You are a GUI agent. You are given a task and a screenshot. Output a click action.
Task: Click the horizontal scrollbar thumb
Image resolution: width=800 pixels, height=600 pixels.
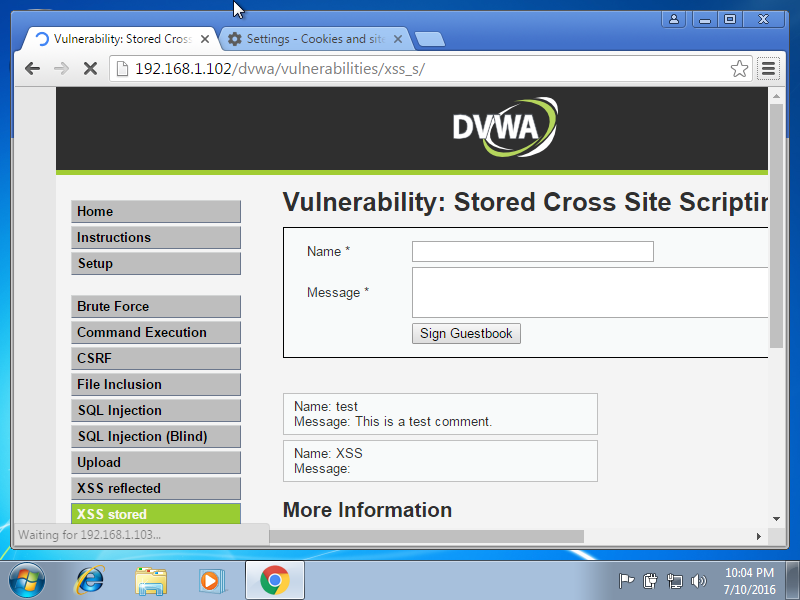click(427, 536)
